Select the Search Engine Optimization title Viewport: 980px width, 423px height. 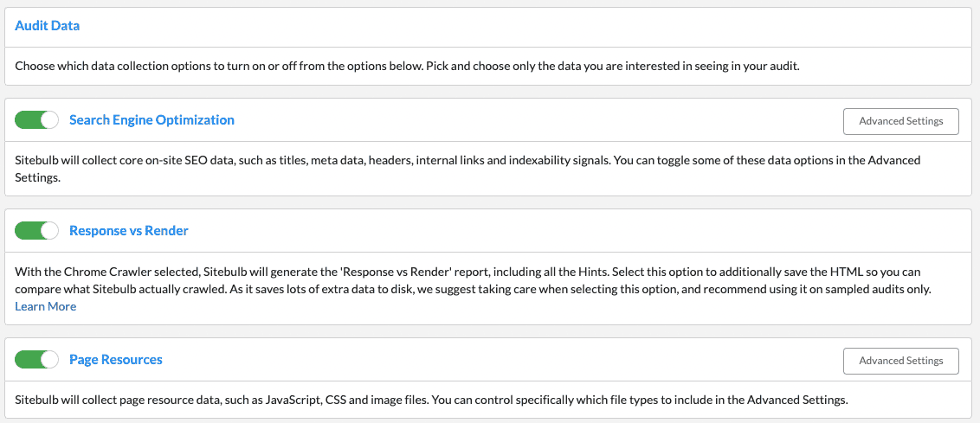tap(152, 120)
